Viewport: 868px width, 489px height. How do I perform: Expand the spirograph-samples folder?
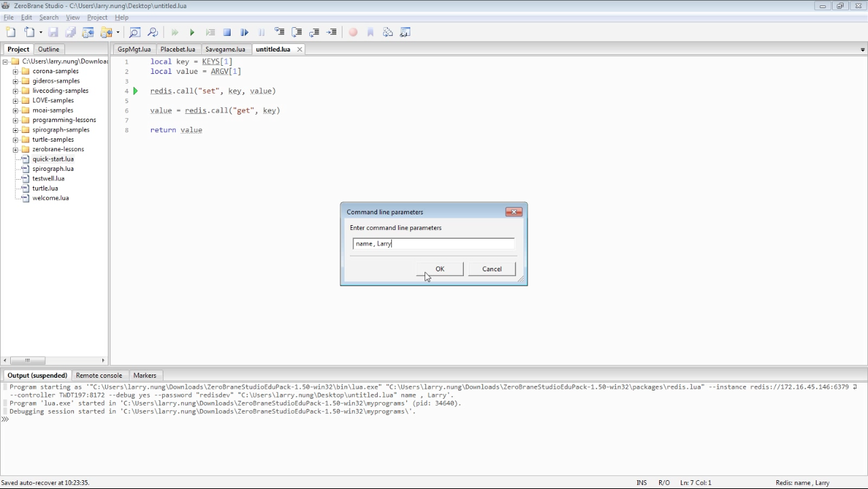coord(16,130)
